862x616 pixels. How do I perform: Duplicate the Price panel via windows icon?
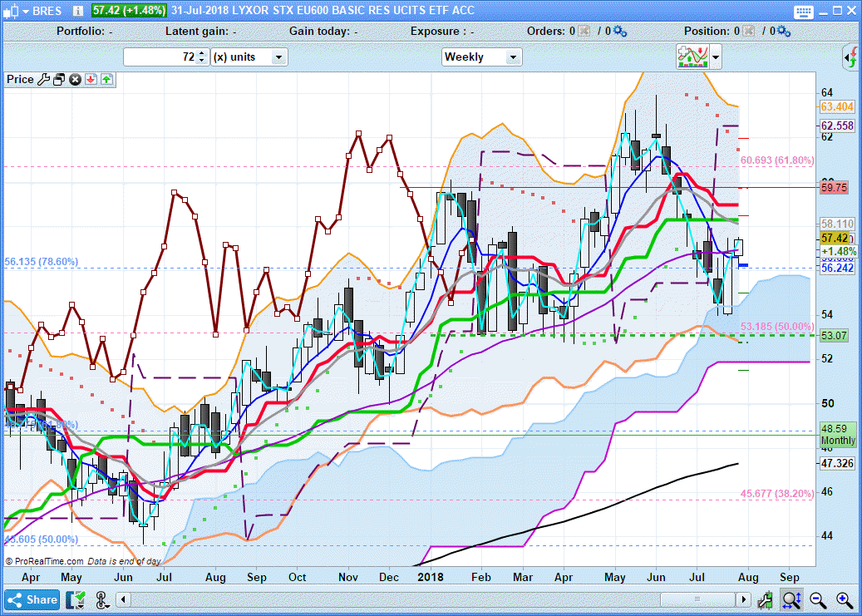(59, 79)
